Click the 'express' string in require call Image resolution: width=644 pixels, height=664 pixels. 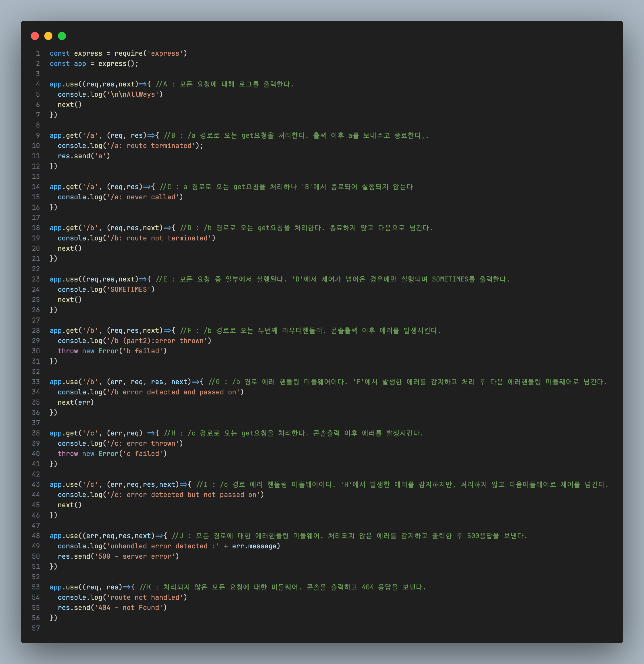coord(165,53)
